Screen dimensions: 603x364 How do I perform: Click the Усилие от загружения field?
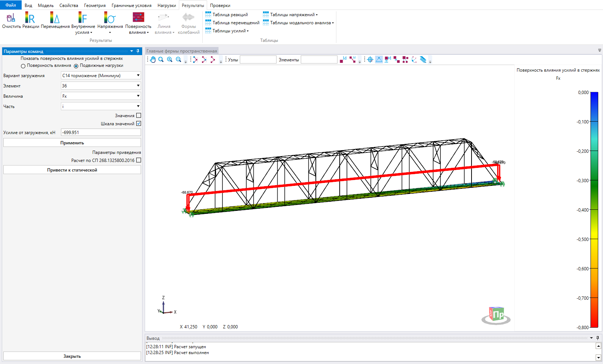101,132
